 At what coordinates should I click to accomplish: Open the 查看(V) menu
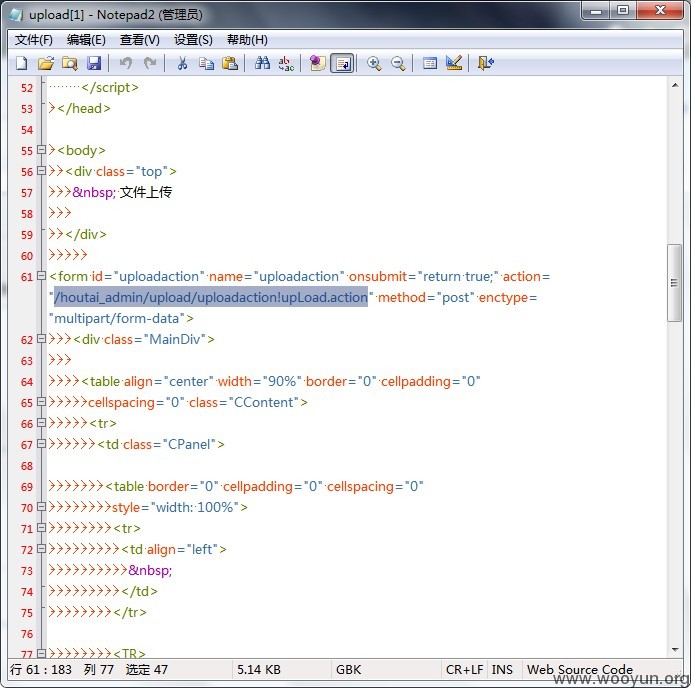140,40
